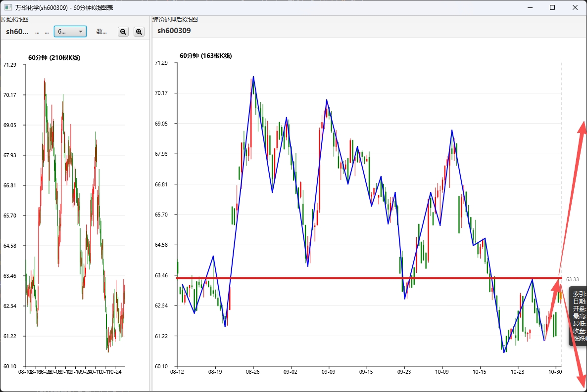Click the 63.46 price label on right chart
587x392 pixels.
coord(161,275)
